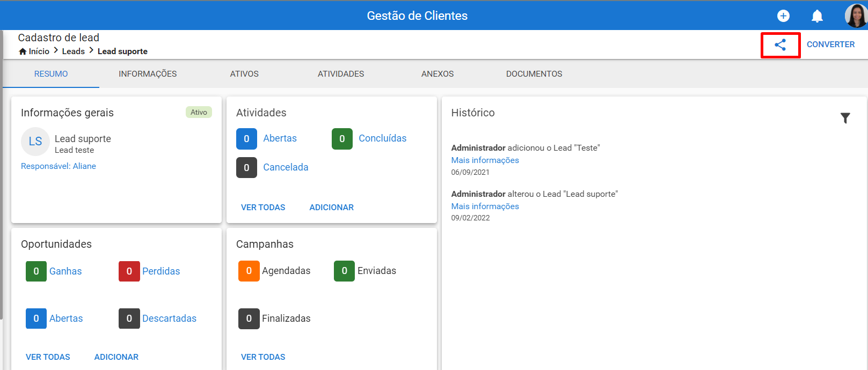The height and width of the screenshot is (370, 868).
Task: Click the orange Agendadas counter badge
Action: pyautogui.click(x=249, y=271)
